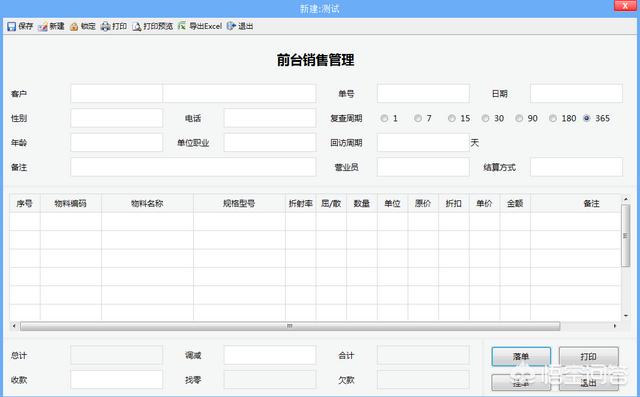Close the 新建:测试 window
640x397 pixels.
pos(625,5)
